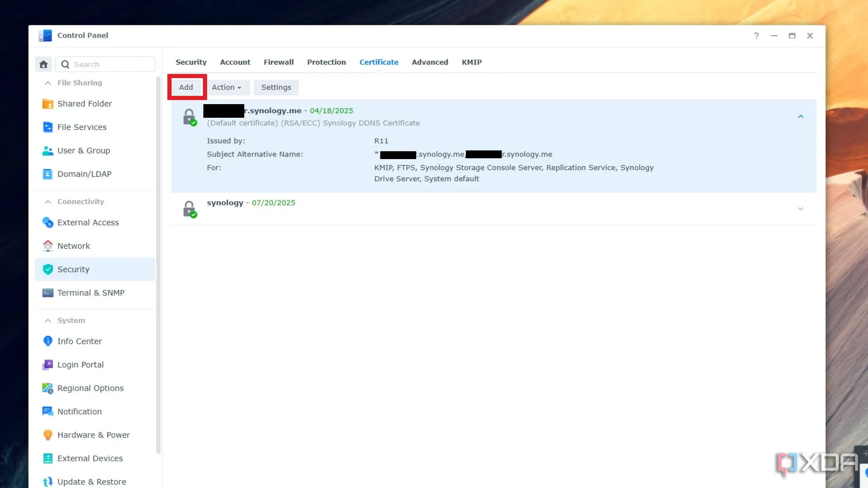Open External Devices icon
Image resolution: width=868 pixels, height=488 pixels.
48,458
